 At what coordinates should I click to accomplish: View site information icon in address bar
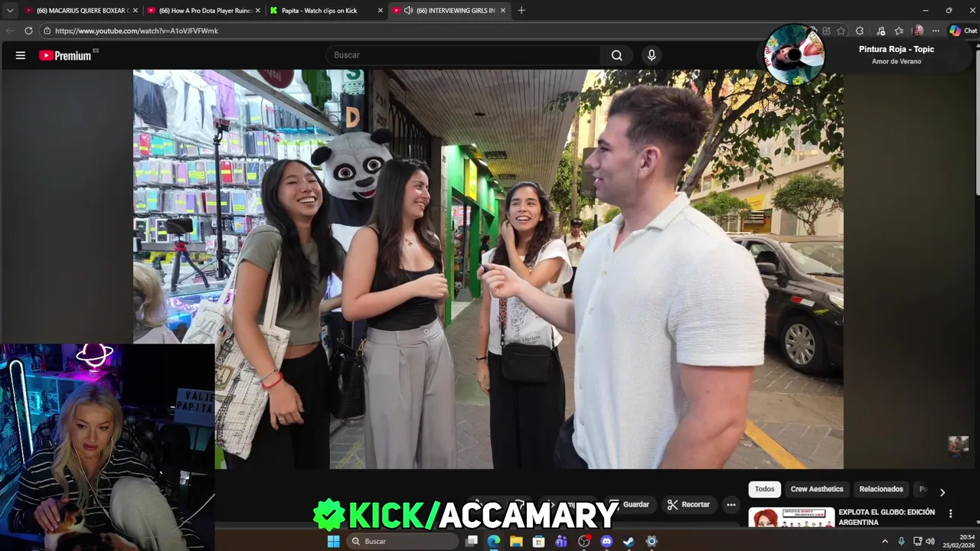point(47,31)
